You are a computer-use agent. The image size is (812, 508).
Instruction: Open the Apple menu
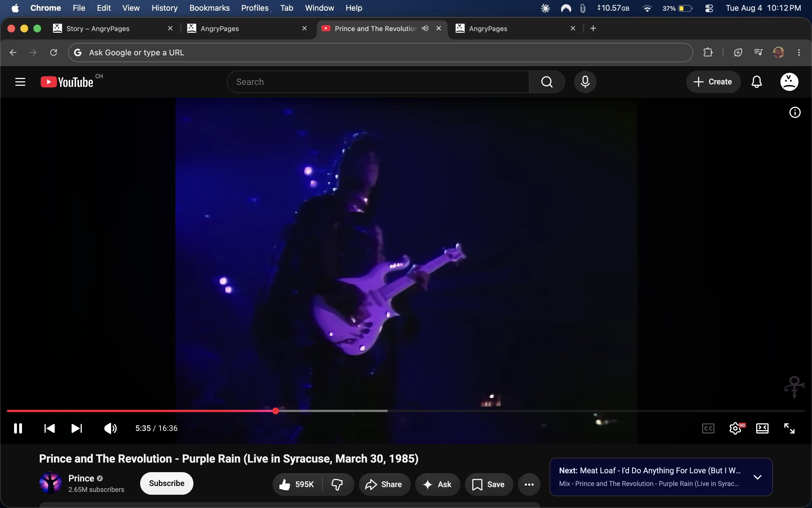(15, 8)
